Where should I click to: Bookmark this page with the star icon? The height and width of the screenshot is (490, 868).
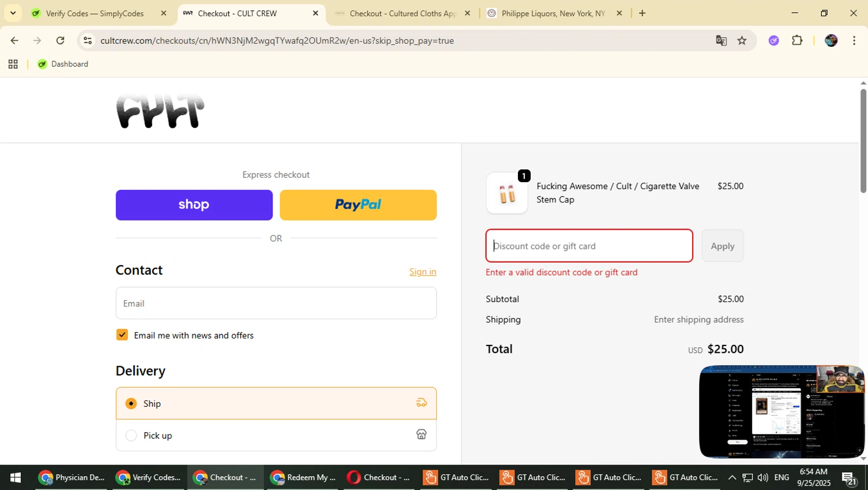pyautogui.click(x=742, y=40)
